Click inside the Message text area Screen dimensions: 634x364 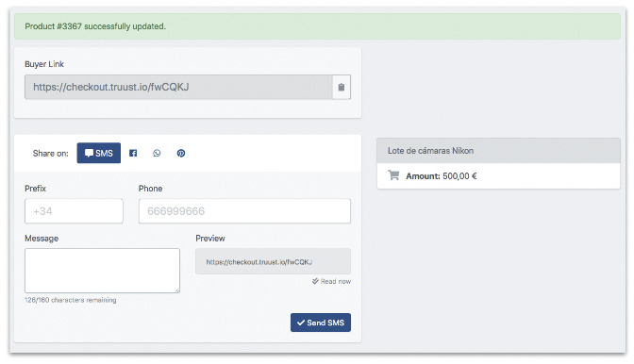[x=102, y=271]
